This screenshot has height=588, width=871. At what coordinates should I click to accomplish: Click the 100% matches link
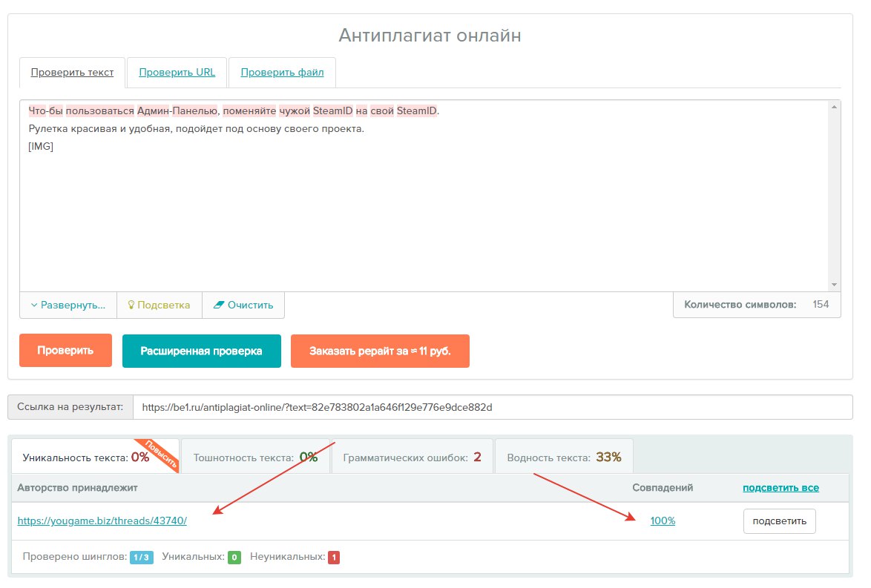(x=663, y=521)
